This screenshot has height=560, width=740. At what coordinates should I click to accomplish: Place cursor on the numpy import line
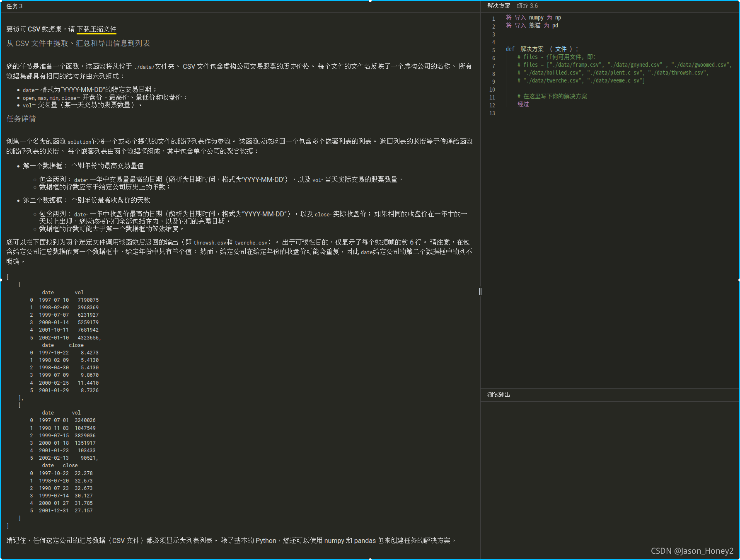[533, 18]
